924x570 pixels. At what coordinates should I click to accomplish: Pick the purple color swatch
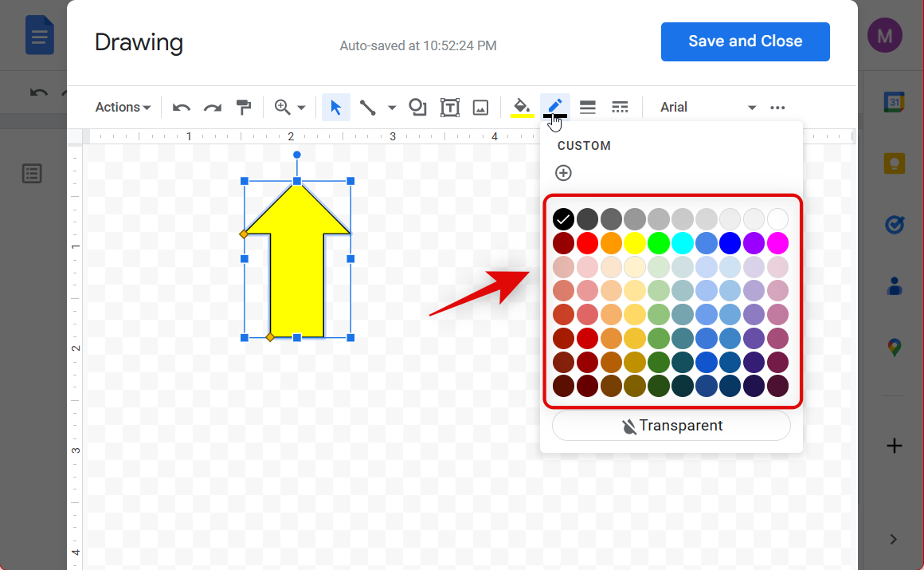click(x=754, y=243)
